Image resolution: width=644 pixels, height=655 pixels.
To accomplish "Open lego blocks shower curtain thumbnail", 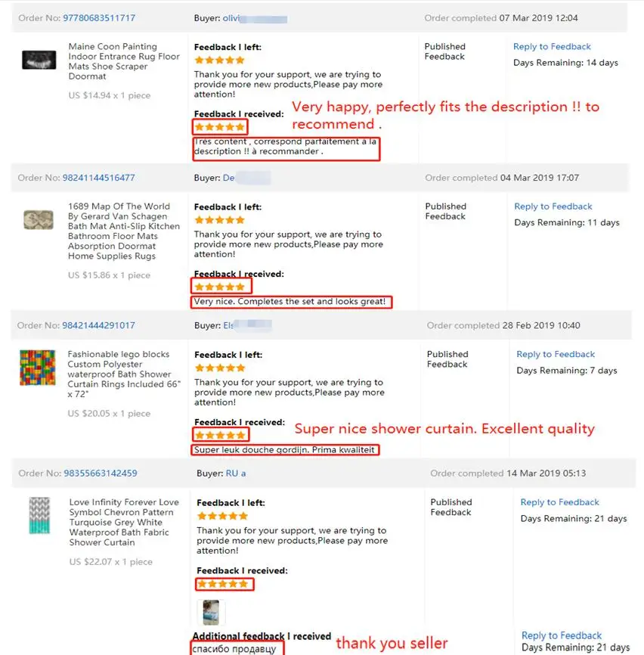I will [38, 368].
